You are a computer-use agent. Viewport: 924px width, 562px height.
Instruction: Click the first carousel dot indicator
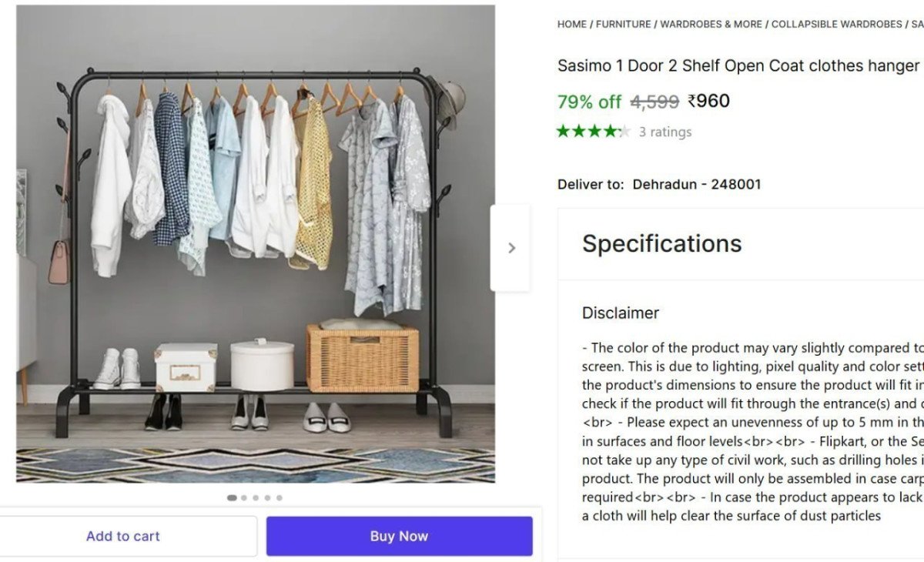pyautogui.click(x=232, y=498)
